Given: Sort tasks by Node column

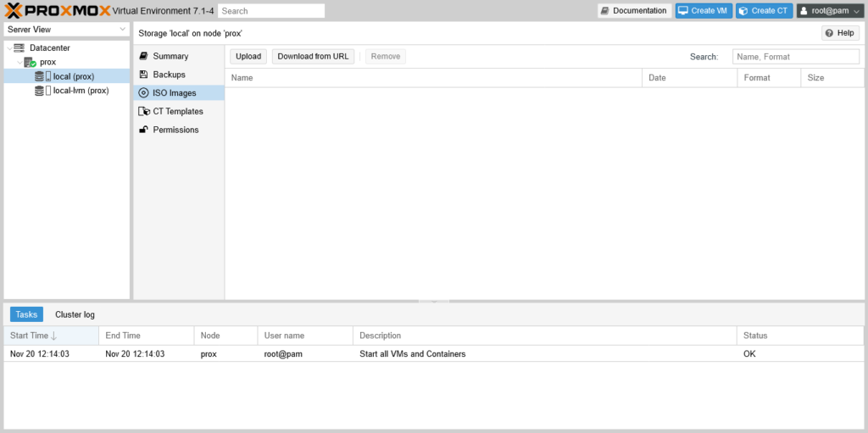Looking at the screenshot, I should point(225,336).
